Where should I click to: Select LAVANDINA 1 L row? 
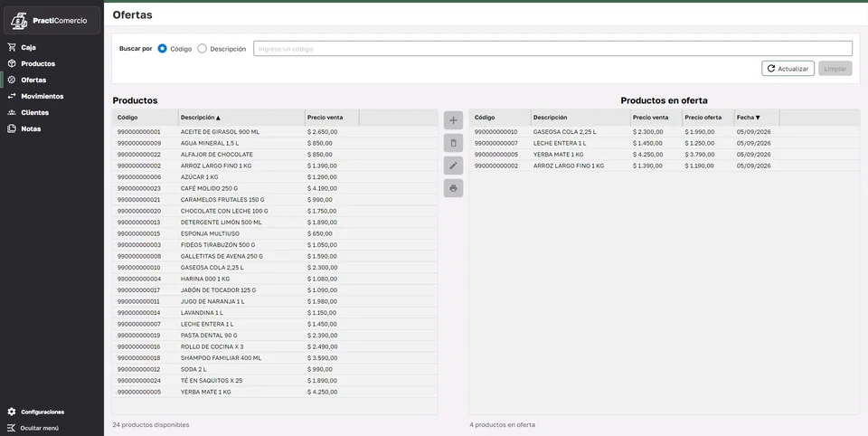pyautogui.click(x=275, y=313)
